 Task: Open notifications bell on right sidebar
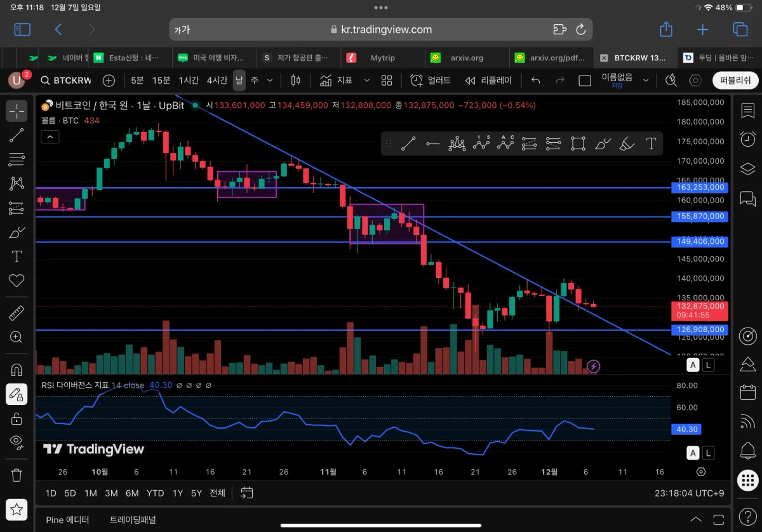[x=747, y=451]
